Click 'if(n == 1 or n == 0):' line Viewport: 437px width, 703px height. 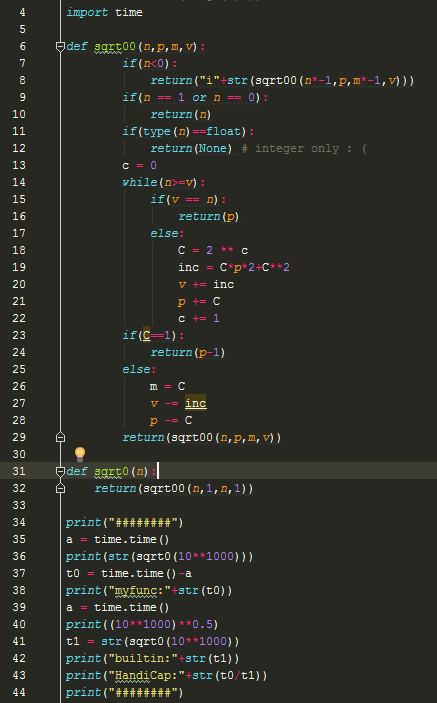coord(195,97)
